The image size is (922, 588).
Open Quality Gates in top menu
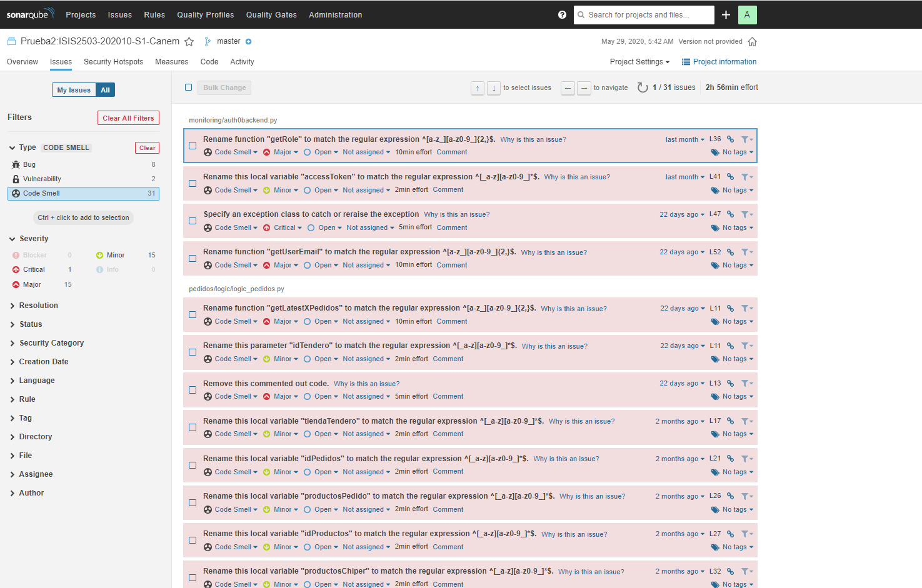(271, 14)
